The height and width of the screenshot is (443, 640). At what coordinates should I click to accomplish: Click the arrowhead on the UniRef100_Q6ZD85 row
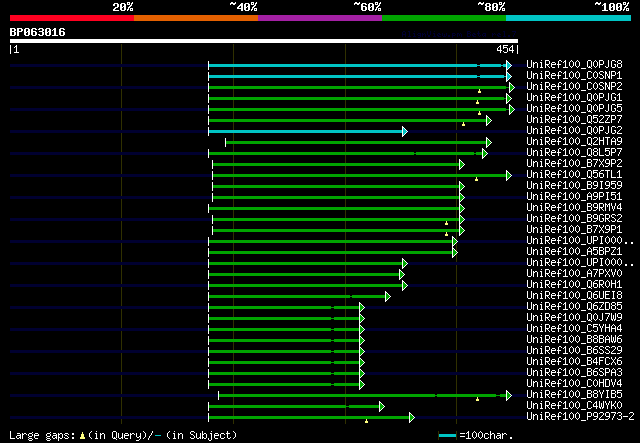(362, 307)
